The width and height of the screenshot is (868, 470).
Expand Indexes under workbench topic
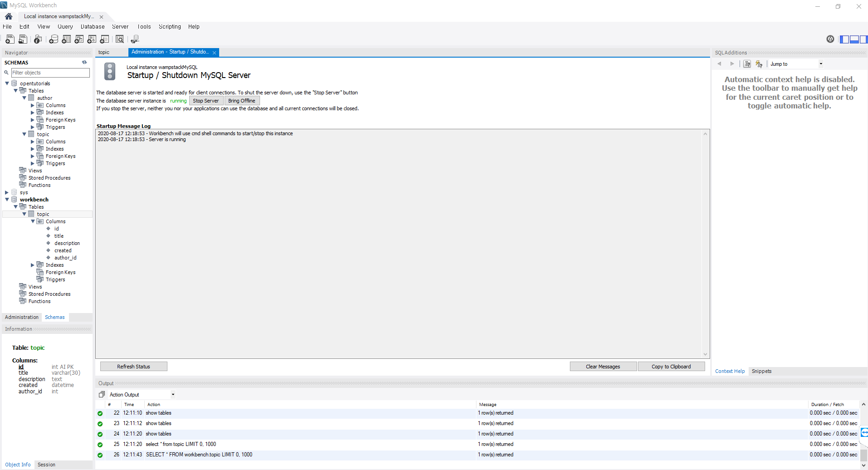click(33, 265)
